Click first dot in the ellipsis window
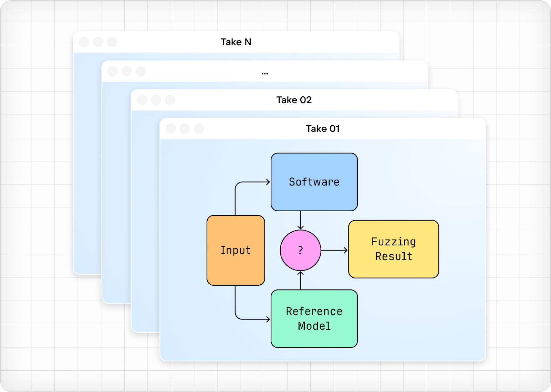551x392 pixels. click(x=113, y=71)
